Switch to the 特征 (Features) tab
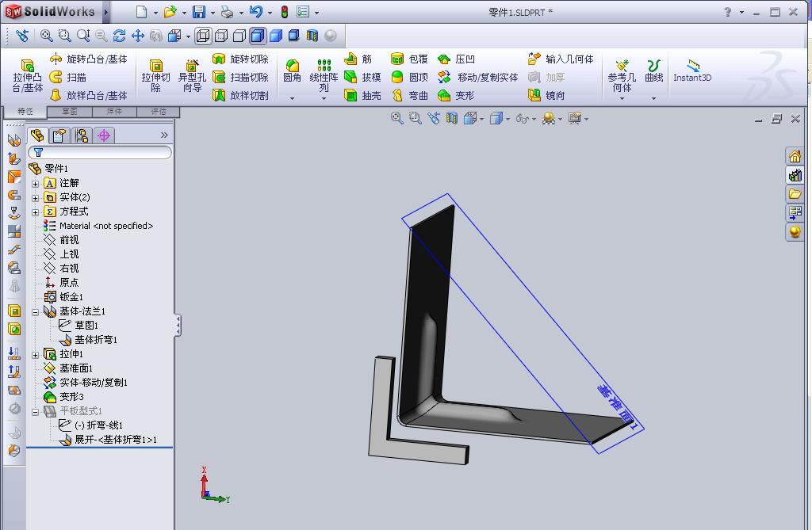 [25, 112]
